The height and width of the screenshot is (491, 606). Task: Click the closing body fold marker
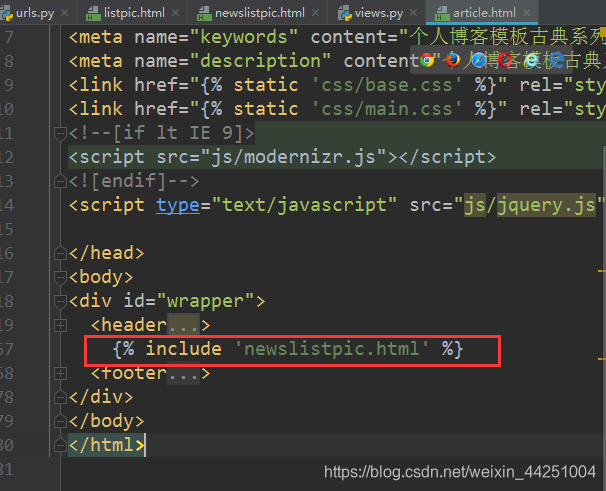tap(60, 421)
